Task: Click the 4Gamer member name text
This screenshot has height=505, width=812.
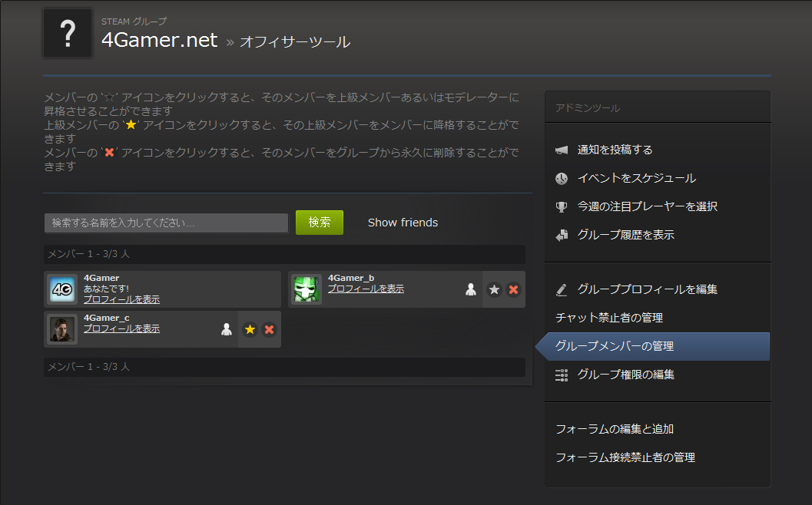Action: [101, 279]
